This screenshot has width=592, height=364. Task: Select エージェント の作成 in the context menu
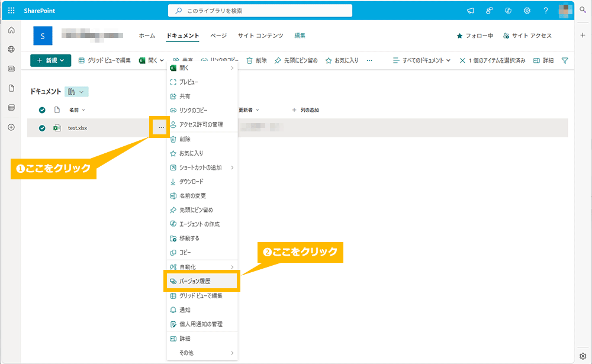[x=202, y=224]
